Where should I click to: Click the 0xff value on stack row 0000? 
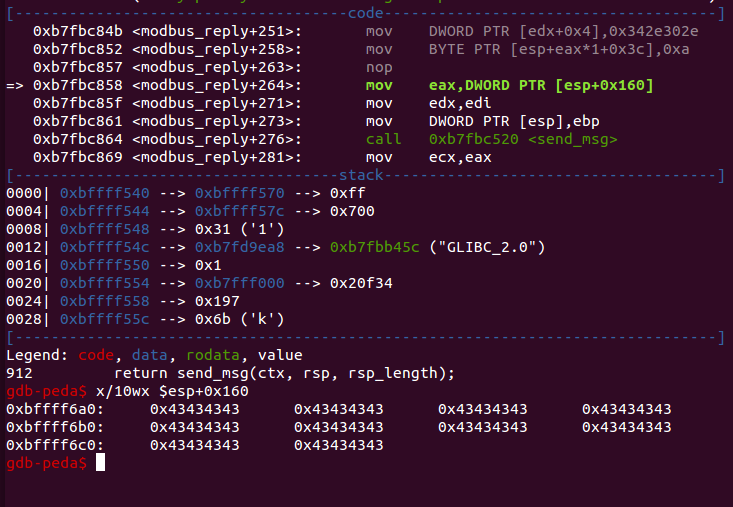347,193
